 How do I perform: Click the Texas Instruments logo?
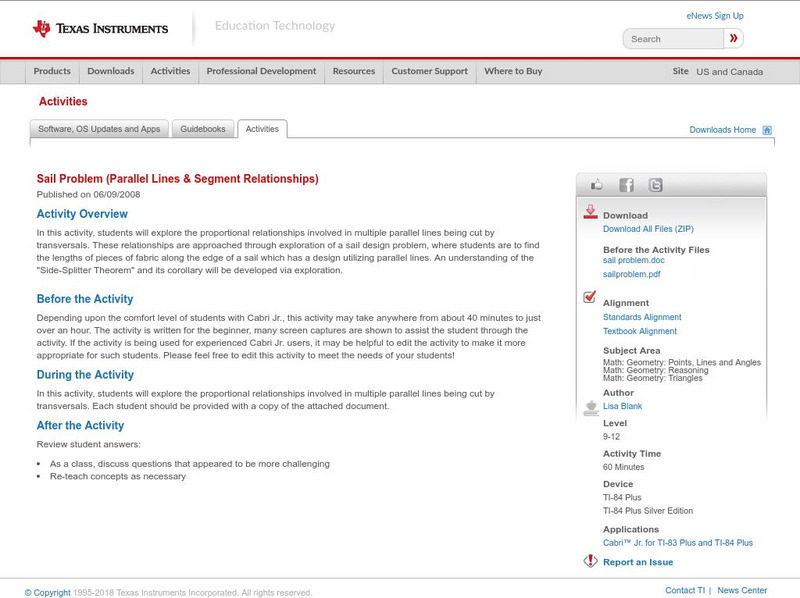pyautogui.click(x=100, y=29)
